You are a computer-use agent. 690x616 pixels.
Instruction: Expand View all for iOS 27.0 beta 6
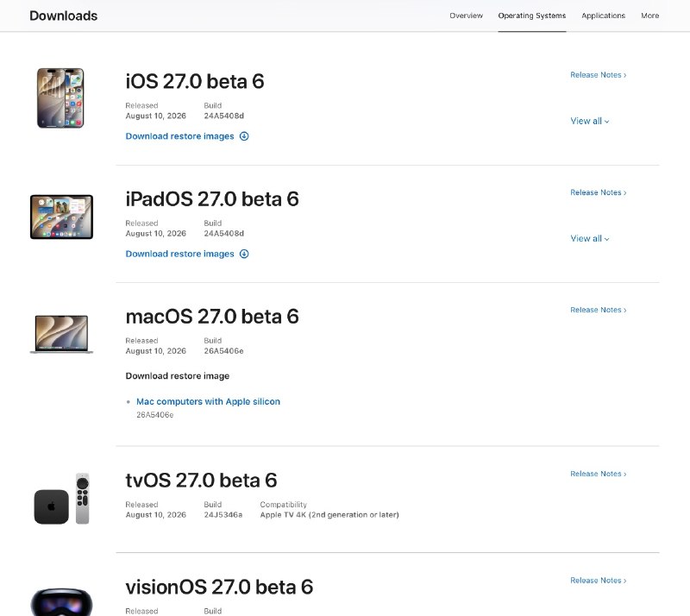pyautogui.click(x=590, y=121)
